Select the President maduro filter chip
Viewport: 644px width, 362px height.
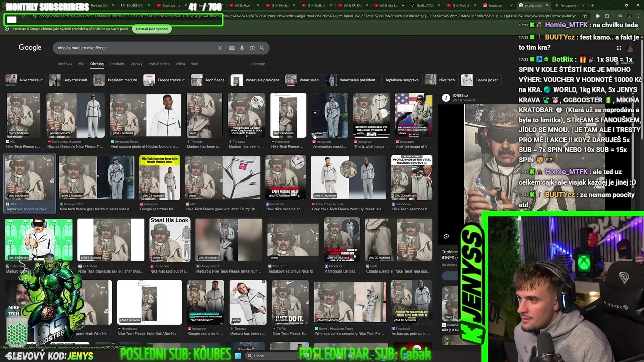[x=116, y=80]
